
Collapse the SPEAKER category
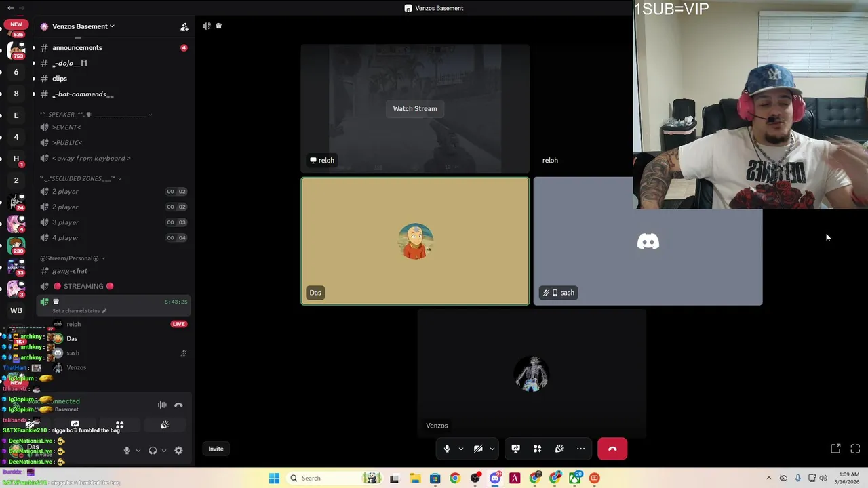[95, 115]
